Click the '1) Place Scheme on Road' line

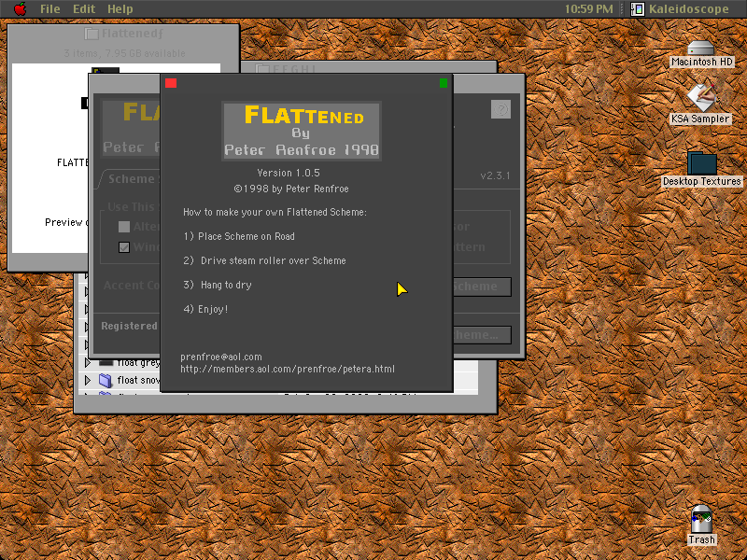point(239,236)
